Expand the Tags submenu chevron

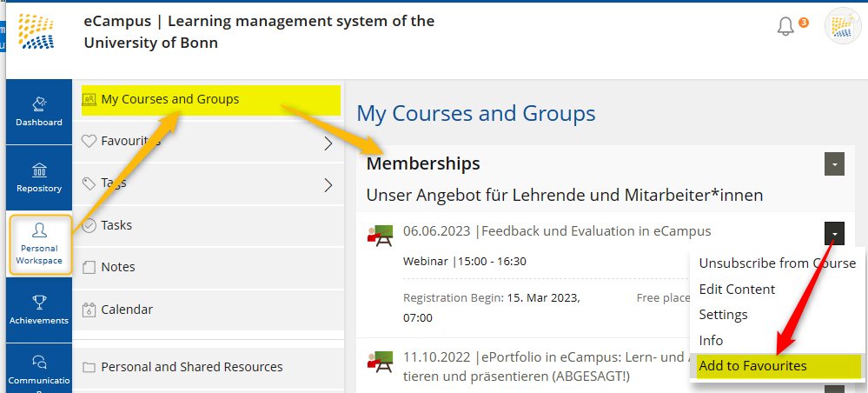click(328, 184)
